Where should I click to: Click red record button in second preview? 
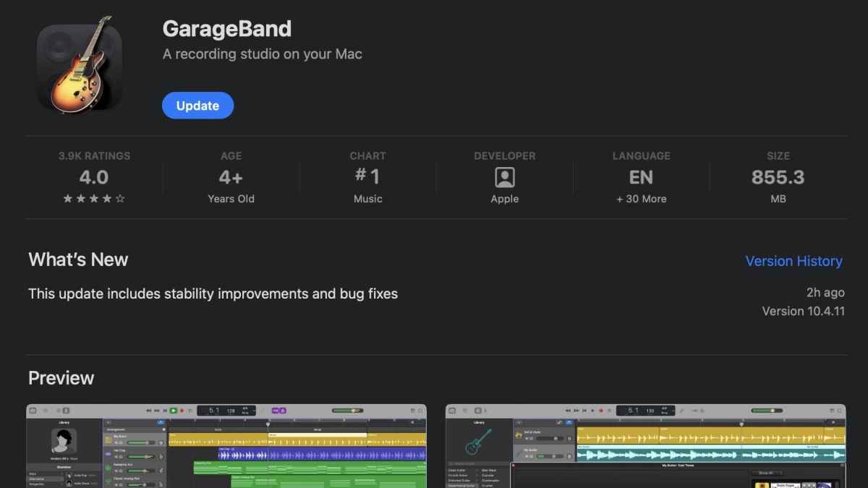click(x=600, y=411)
